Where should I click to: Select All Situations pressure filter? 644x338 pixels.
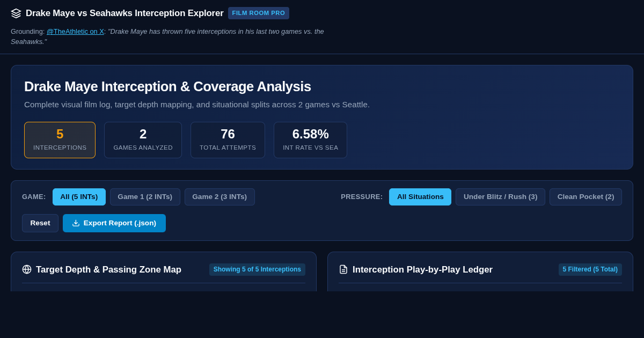click(x=420, y=197)
